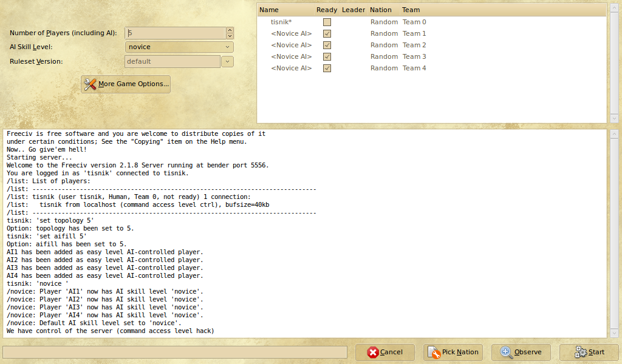Screen dimensions: 622x364
Task: Select the Novice AI name in Team 3 row
Action: [x=291, y=56]
